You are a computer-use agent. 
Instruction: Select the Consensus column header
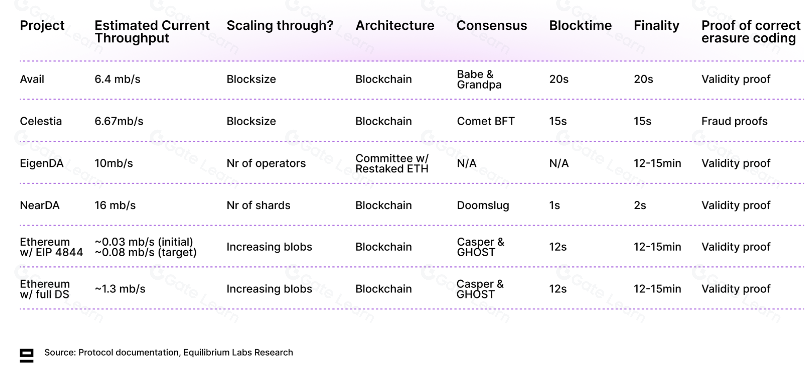(x=491, y=25)
